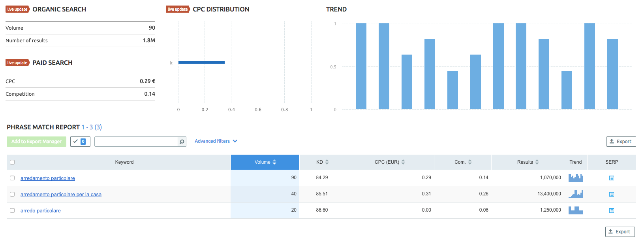This screenshot has height=248, width=644.
Task: Open SERP snapshot for arredamento particolare
Action: tap(611, 178)
